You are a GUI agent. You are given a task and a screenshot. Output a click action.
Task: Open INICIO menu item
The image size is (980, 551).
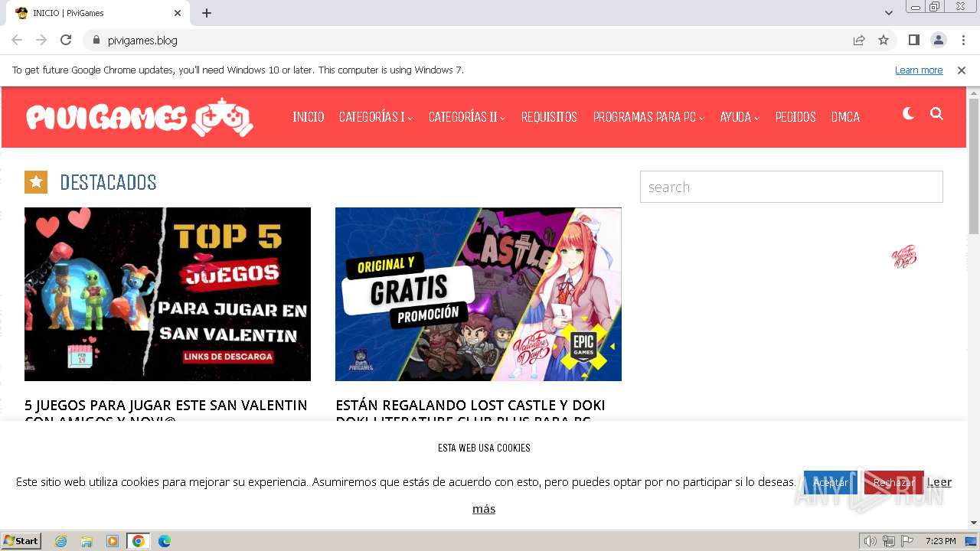pos(309,117)
